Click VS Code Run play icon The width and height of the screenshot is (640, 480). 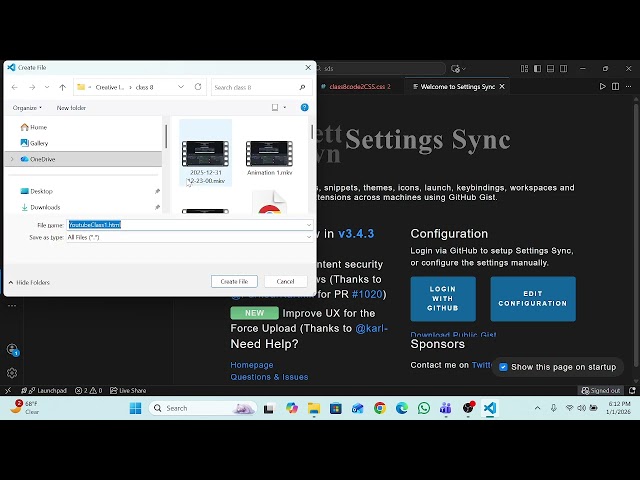(x=602, y=87)
